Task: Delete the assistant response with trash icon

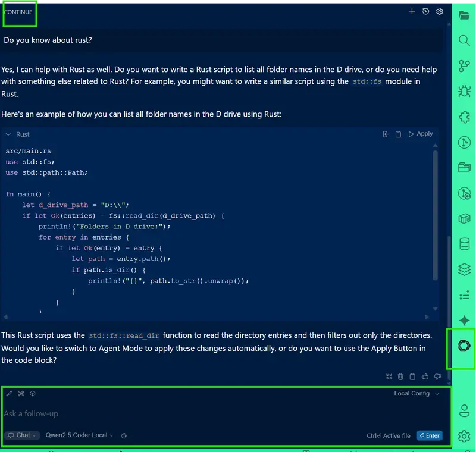Action: (400, 376)
